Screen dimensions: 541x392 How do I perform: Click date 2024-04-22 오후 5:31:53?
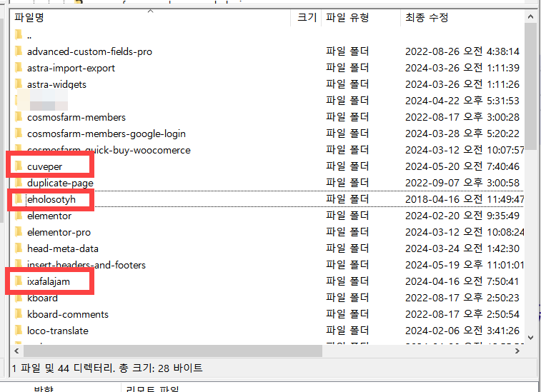pyautogui.click(x=462, y=101)
